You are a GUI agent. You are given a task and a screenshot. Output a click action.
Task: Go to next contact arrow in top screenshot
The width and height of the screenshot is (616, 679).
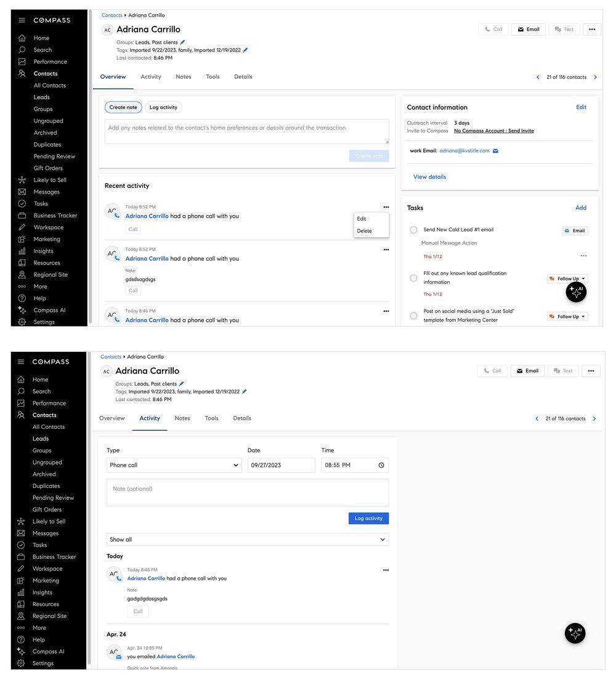(595, 77)
